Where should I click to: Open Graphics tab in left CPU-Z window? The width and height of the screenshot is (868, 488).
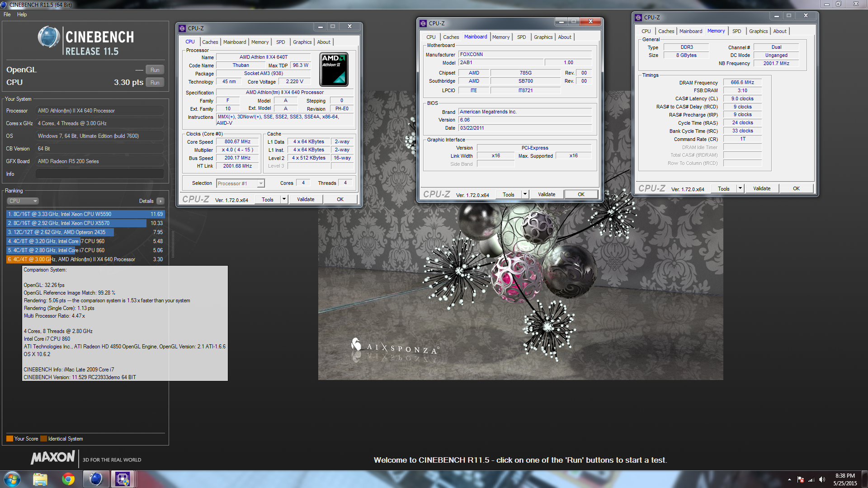pyautogui.click(x=302, y=42)
